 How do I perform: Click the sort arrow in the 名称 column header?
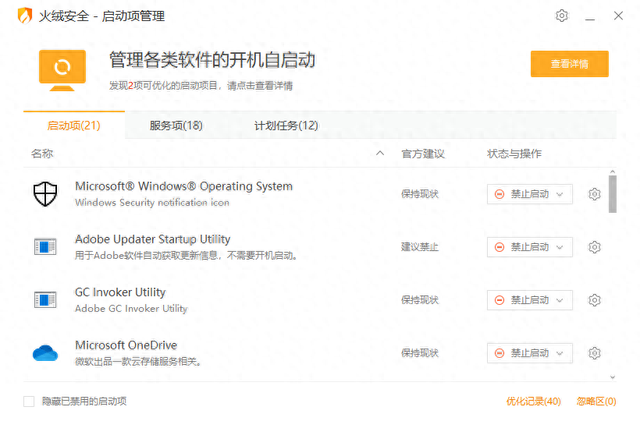pyautogui.click(x=380, y=154)
